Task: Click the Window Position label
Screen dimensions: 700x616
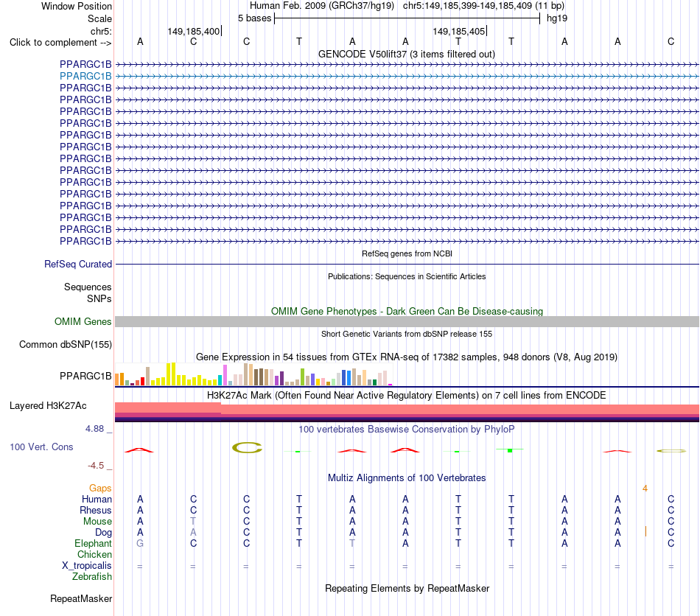Action: tap(77, 6)
